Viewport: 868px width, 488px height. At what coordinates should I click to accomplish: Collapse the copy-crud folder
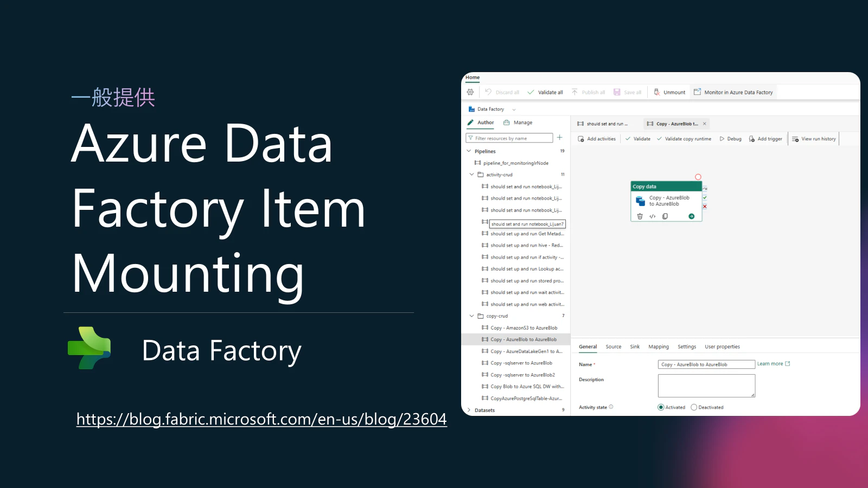point(471,316)
